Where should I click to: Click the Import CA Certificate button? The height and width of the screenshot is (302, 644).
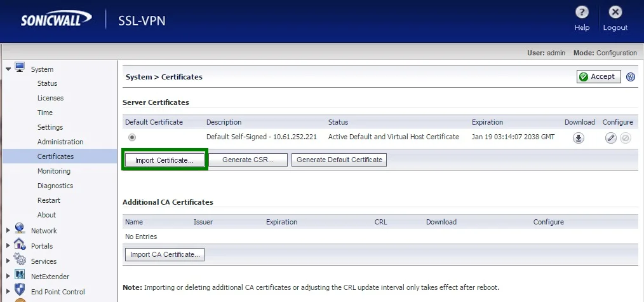[x=164, y=255]
